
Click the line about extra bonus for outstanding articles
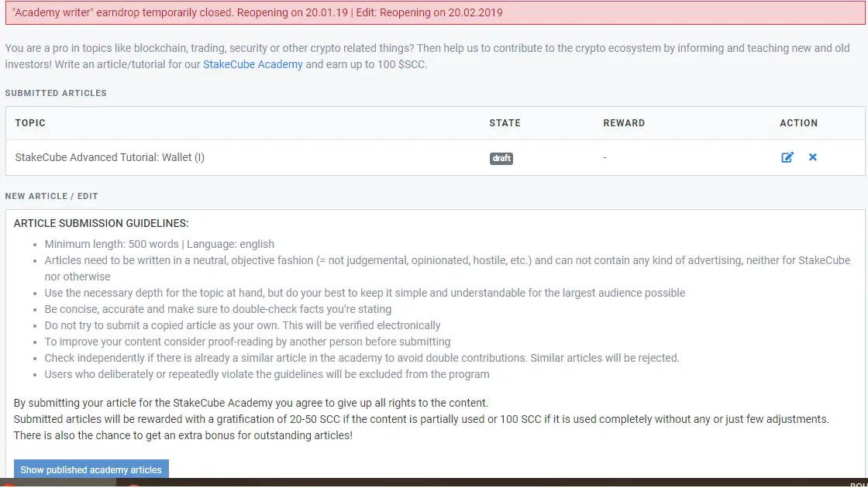click(183, 435)
